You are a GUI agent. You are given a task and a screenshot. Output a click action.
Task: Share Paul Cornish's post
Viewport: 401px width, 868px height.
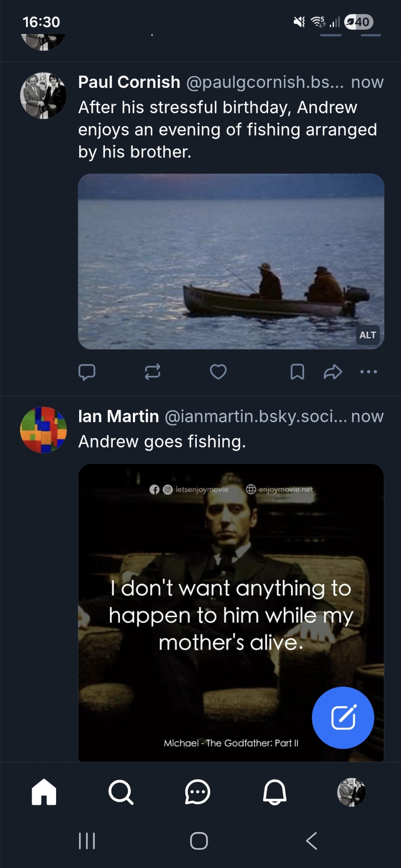[333, 372]
